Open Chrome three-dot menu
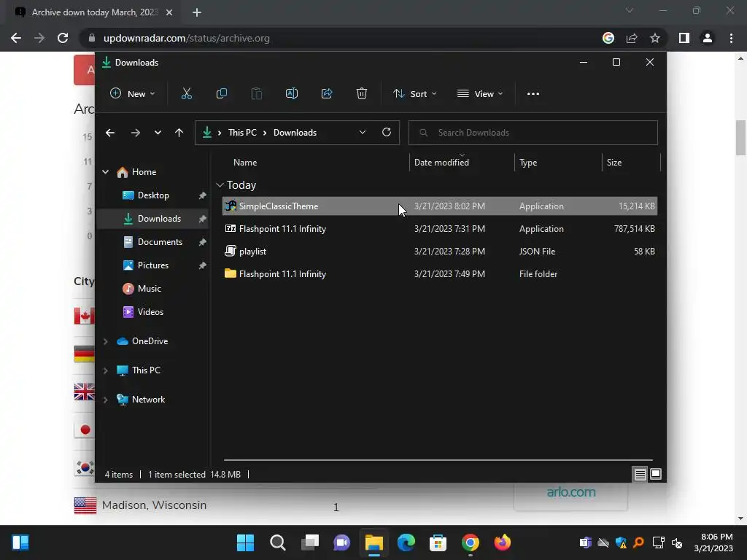Screen dimensions: 747x560 click(x=731, y=38)
